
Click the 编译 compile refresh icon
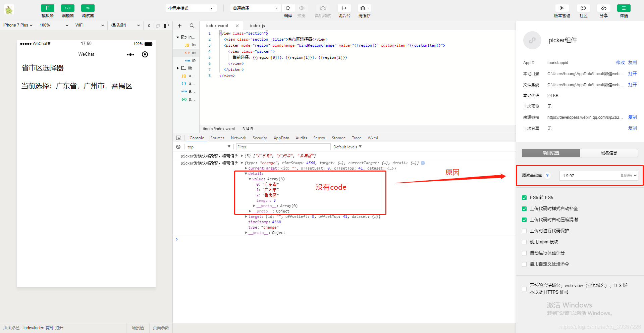click(288, 8)
